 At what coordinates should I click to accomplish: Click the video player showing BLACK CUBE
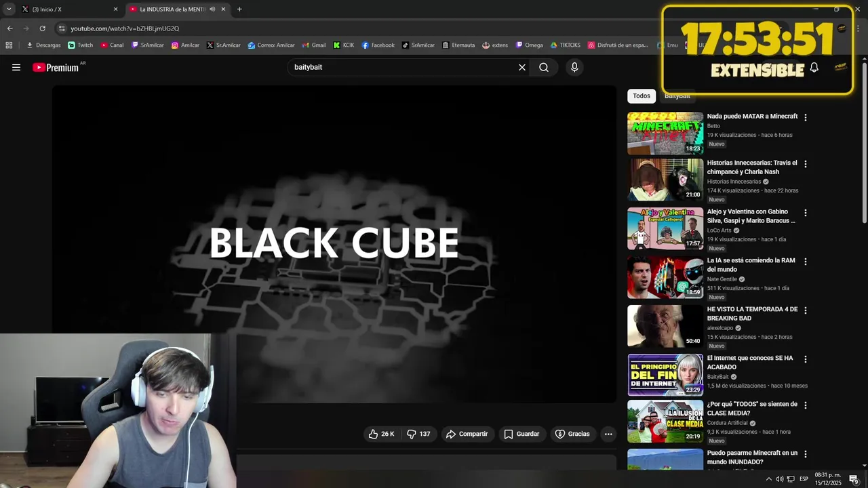[334, 244]
